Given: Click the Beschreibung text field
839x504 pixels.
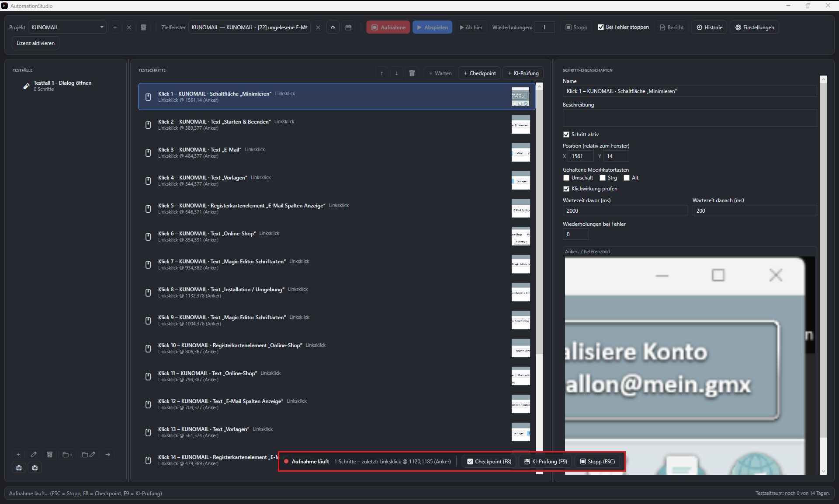Looking at the screenshot, I should (x=690, y=118).
